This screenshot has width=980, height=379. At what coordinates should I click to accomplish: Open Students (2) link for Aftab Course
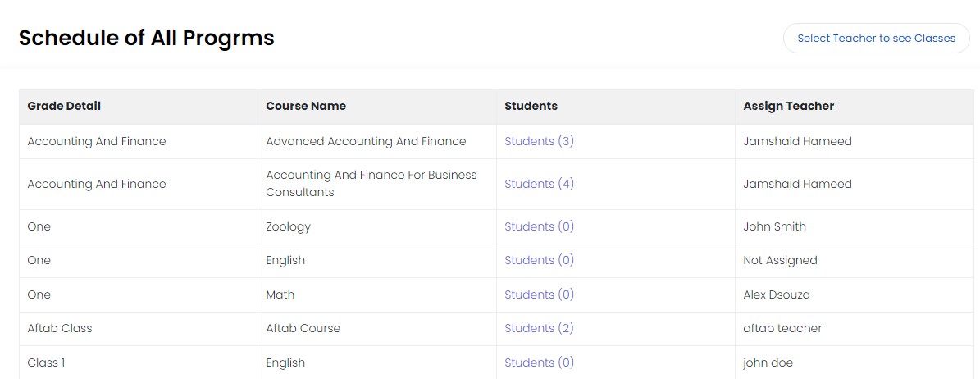[x=539, y=328]
